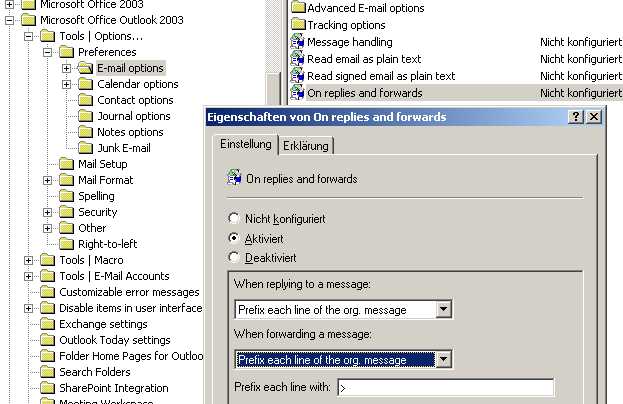Click the On replies and forwards policy icon
This screenshot has height=404, width=623.
(x=297, y=93)
